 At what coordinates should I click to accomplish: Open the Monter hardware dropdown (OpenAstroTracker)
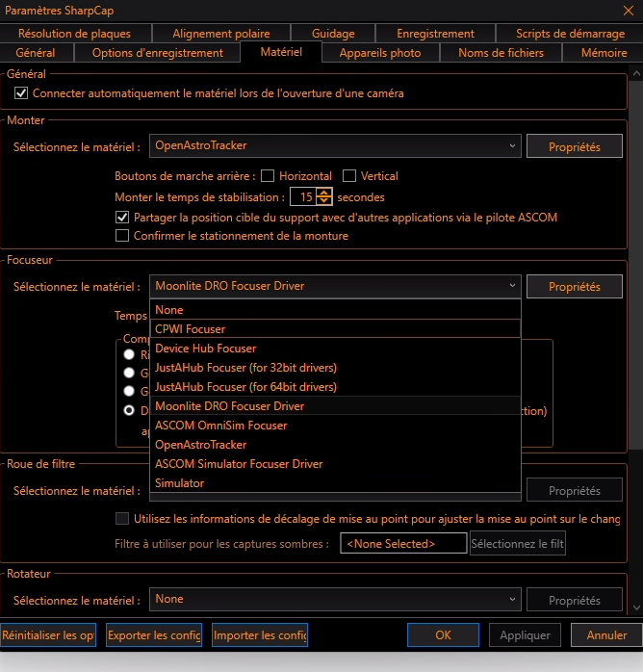[335, 145]
